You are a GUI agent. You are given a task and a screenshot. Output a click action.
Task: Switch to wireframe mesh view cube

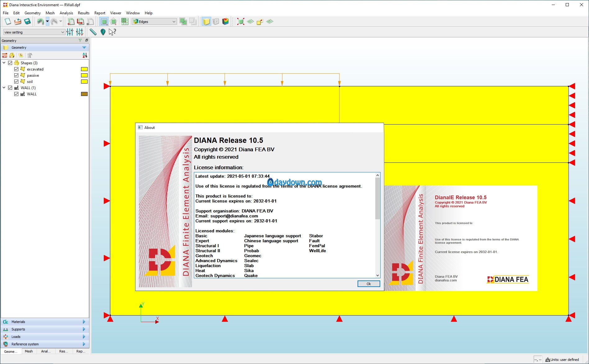click(216, 21)
